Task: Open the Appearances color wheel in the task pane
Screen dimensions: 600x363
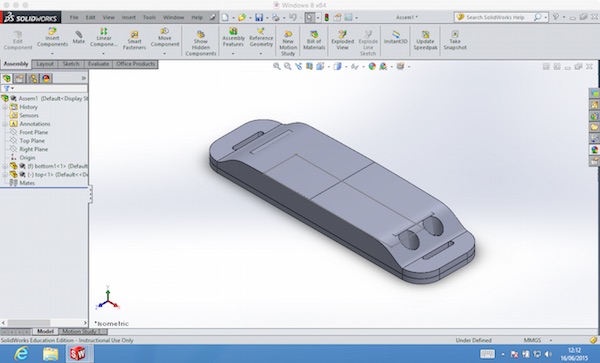Action: point(594,150)
